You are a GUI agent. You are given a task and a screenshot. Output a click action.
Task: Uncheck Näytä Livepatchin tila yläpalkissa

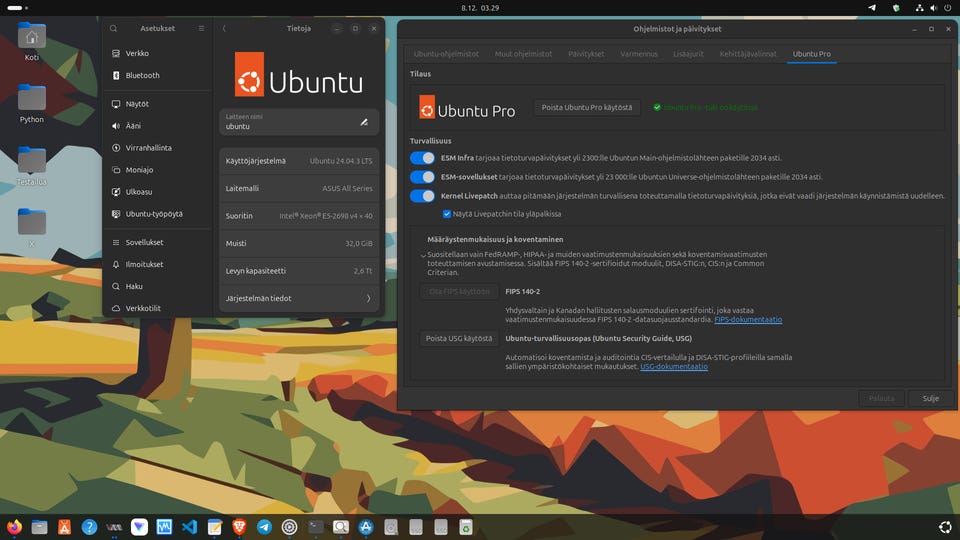[447, 214]
